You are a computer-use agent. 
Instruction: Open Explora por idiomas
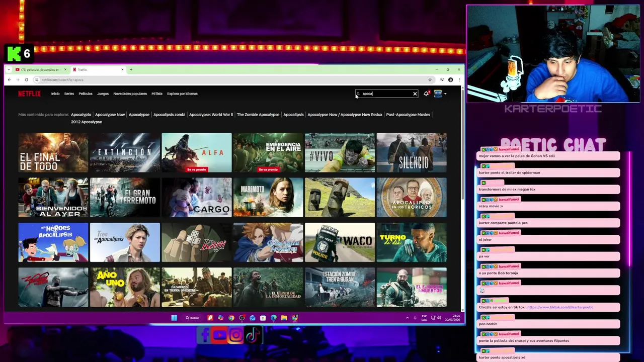coord(182,94)
